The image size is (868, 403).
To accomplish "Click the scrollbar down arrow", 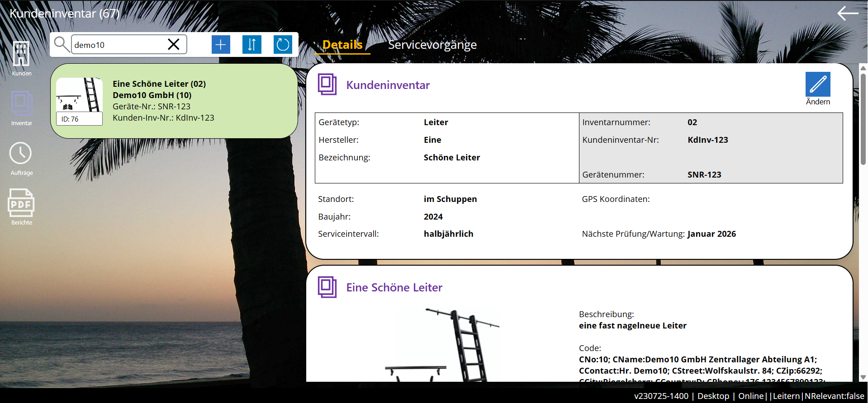I will 863,377.
